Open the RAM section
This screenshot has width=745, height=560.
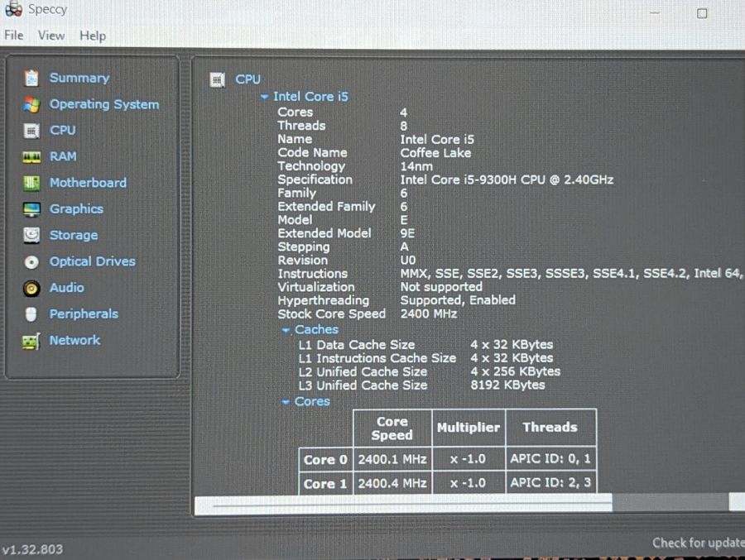[63, 156]
